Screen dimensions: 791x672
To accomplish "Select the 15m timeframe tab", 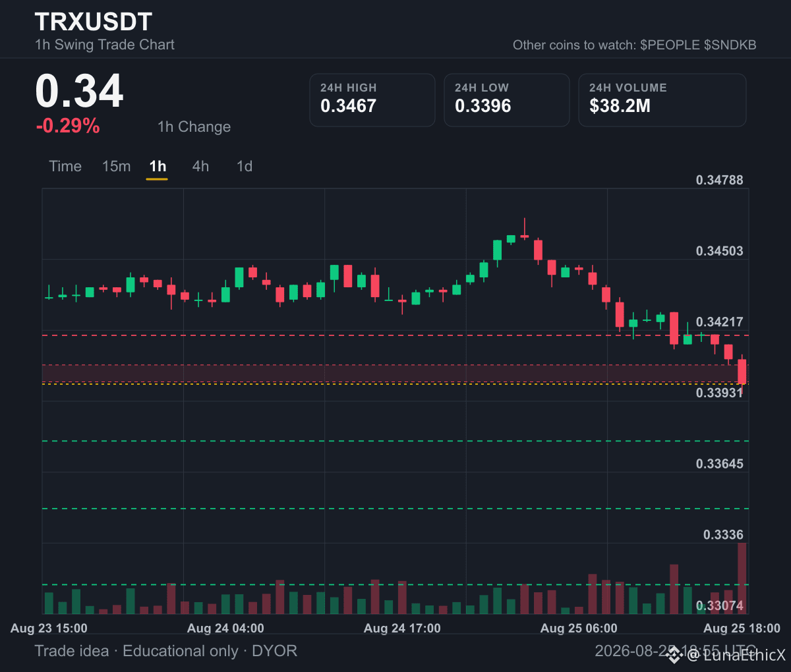I will [x=116, y=166].
